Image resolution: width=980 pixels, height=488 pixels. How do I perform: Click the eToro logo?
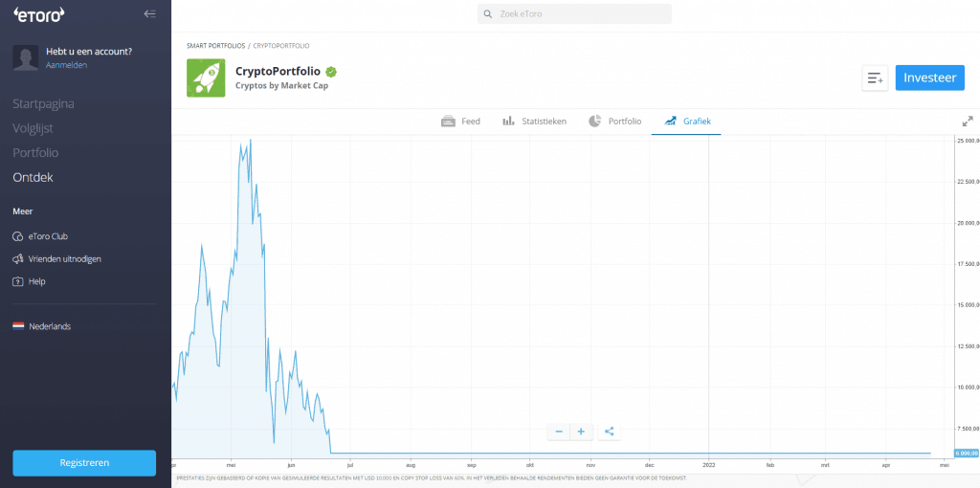(37, 13)
